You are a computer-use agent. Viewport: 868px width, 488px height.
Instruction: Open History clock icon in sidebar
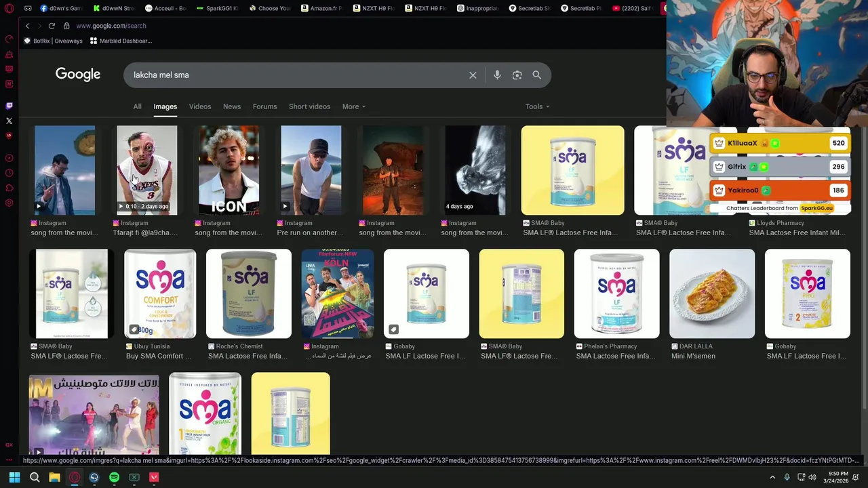coord(9,173)
